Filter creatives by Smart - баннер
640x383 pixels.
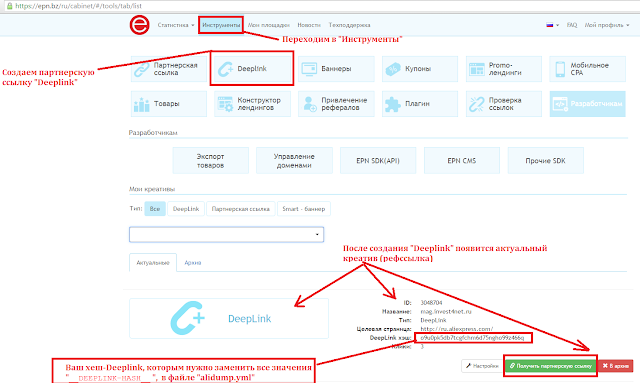pos(304,209)
